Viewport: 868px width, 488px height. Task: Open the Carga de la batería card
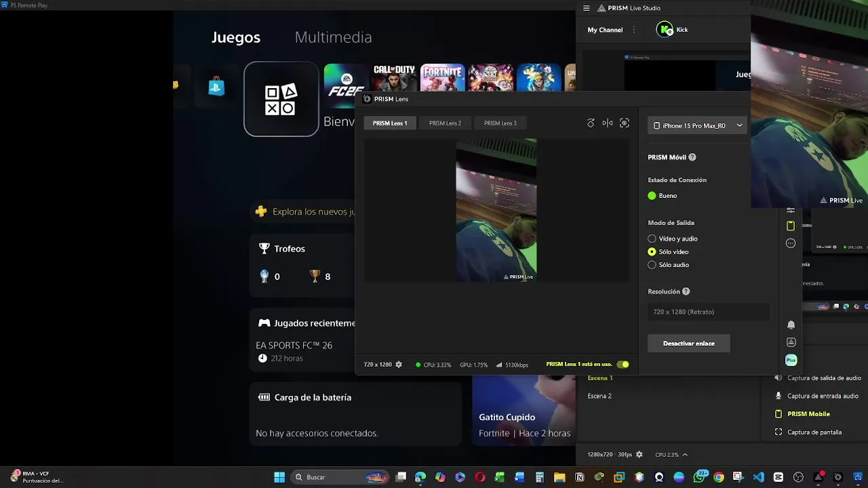coord(355,414)
